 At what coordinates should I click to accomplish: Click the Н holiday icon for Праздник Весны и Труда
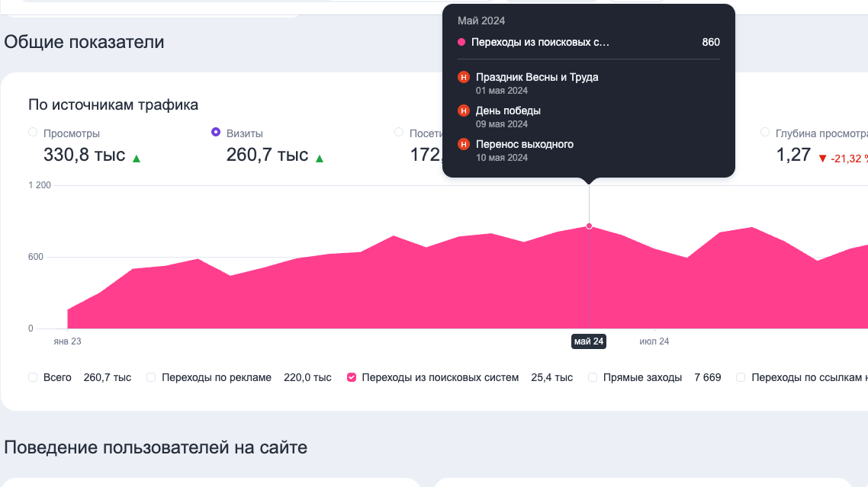(462, 77)
